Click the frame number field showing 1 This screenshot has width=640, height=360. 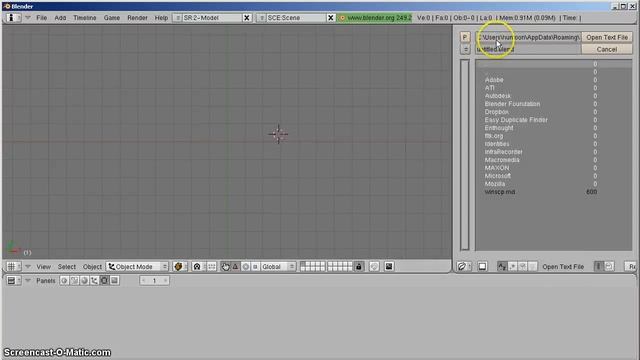[x=154, y=280]
